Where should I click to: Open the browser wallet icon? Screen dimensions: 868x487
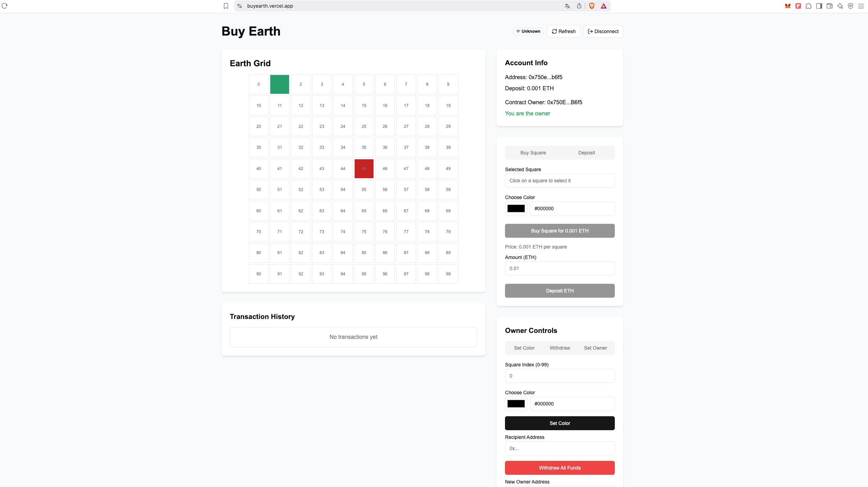(830, 6)
